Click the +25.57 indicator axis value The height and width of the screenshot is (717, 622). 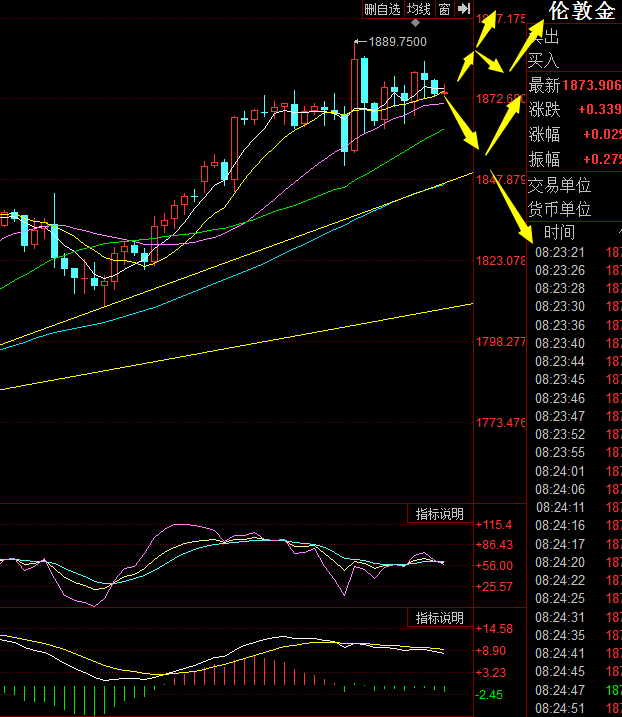point(494,586)
